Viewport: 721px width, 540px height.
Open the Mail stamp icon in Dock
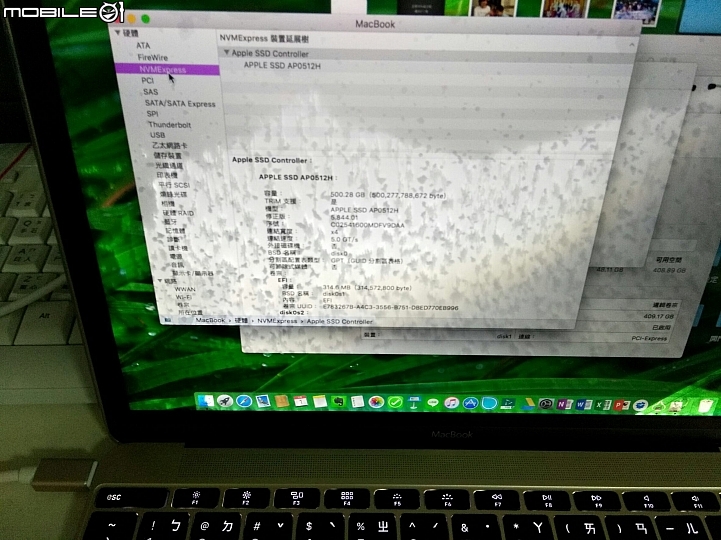coord(263,401)
